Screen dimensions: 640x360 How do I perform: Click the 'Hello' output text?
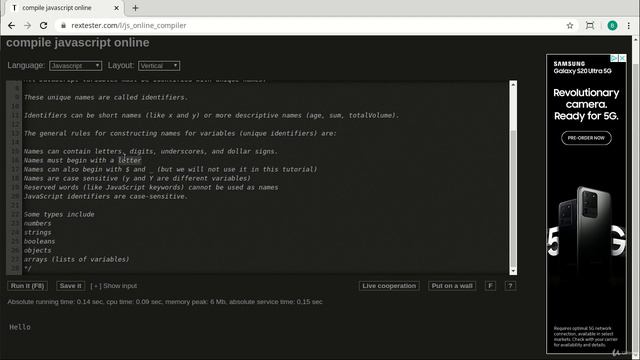coord(20,327)
